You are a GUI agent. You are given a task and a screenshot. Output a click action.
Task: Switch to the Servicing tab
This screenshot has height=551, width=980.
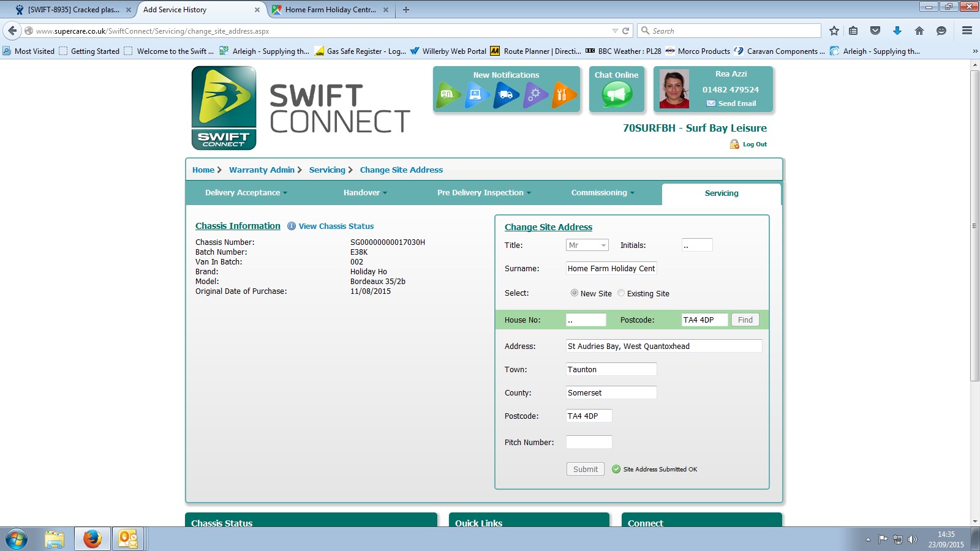click(722, 193)
